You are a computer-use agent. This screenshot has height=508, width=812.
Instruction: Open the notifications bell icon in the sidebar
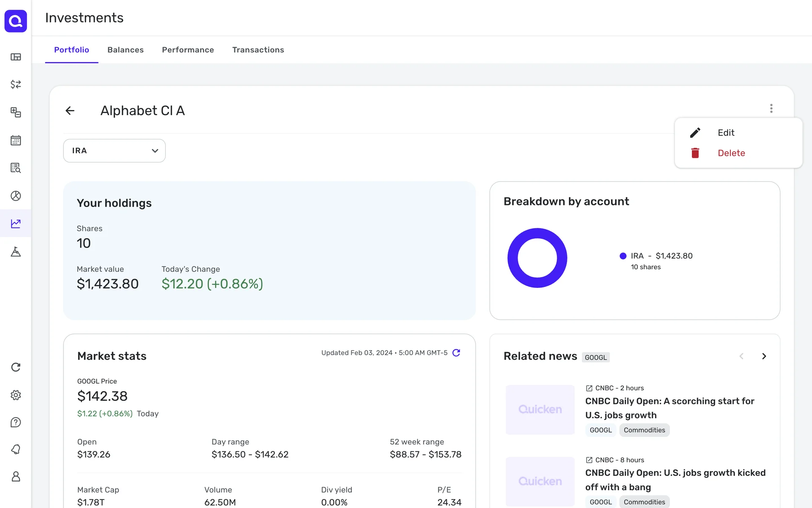tap(16, 449)
